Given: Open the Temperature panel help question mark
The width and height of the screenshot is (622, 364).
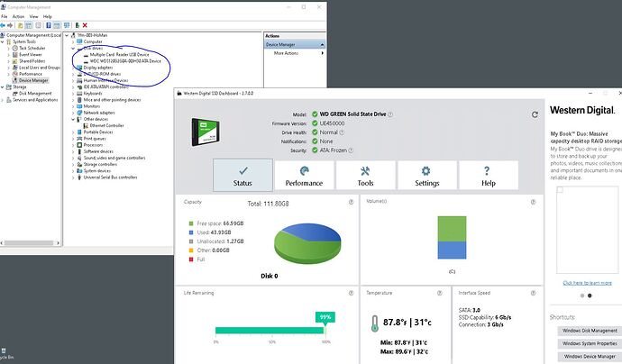Looking at the screenshot, I should click(x=440, y=293).
